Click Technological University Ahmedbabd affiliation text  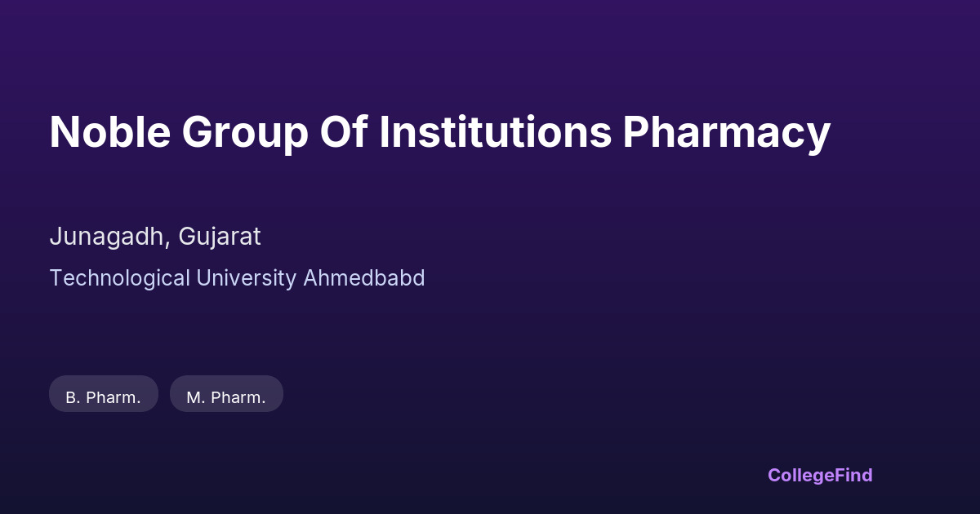[237, 278]
